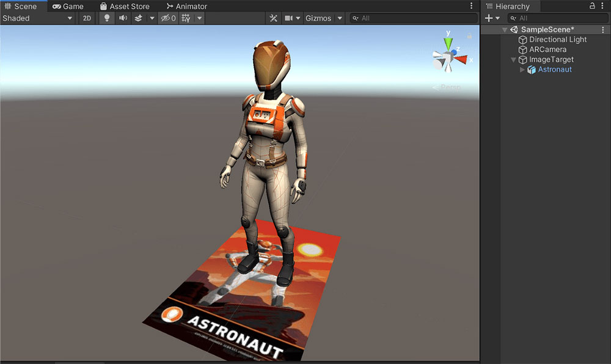Open the Asset Store tab
Image resolution: width=611 pixels, height=364 pixels.
coord(125,6)
